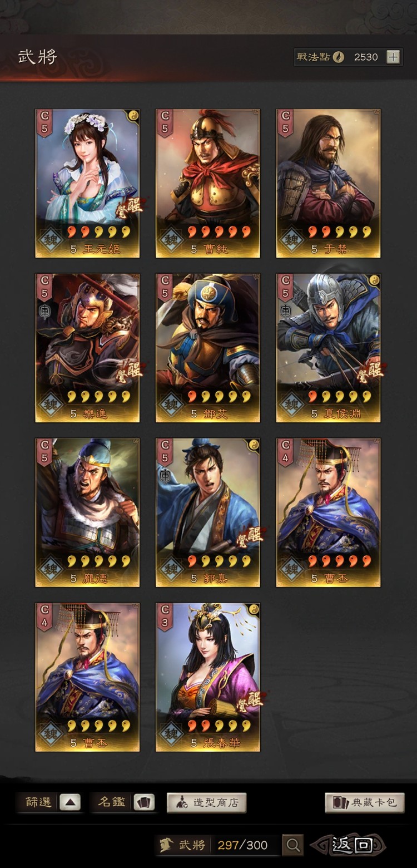Select the 曹純 general card

[208, 183]
